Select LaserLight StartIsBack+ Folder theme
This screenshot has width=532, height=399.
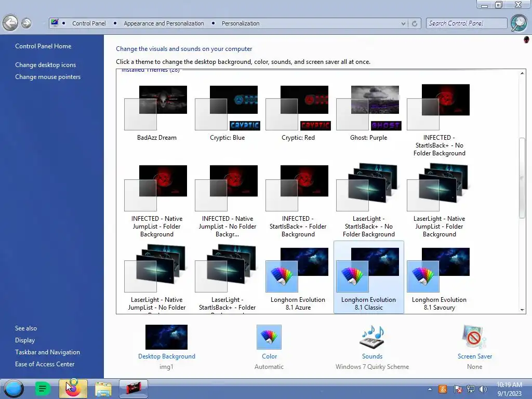click(x=228, y=278)
